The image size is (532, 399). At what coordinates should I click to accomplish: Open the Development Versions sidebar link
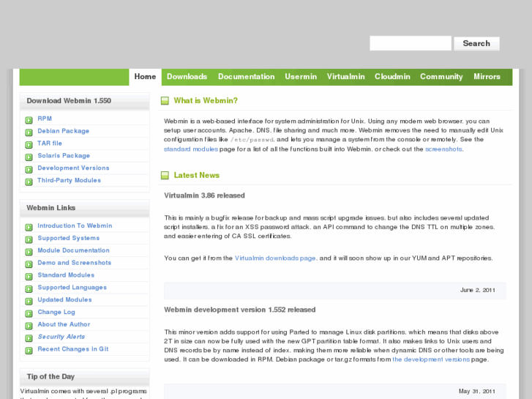73,168
